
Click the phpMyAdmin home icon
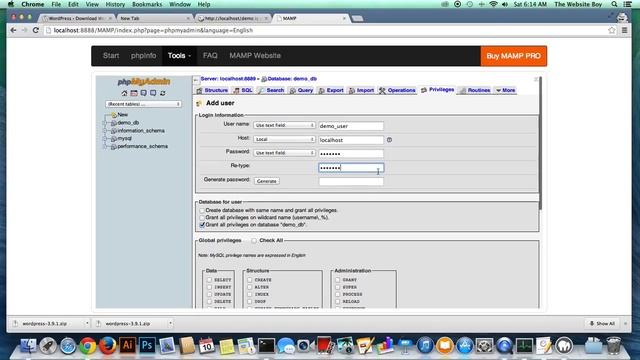point(124,93)
